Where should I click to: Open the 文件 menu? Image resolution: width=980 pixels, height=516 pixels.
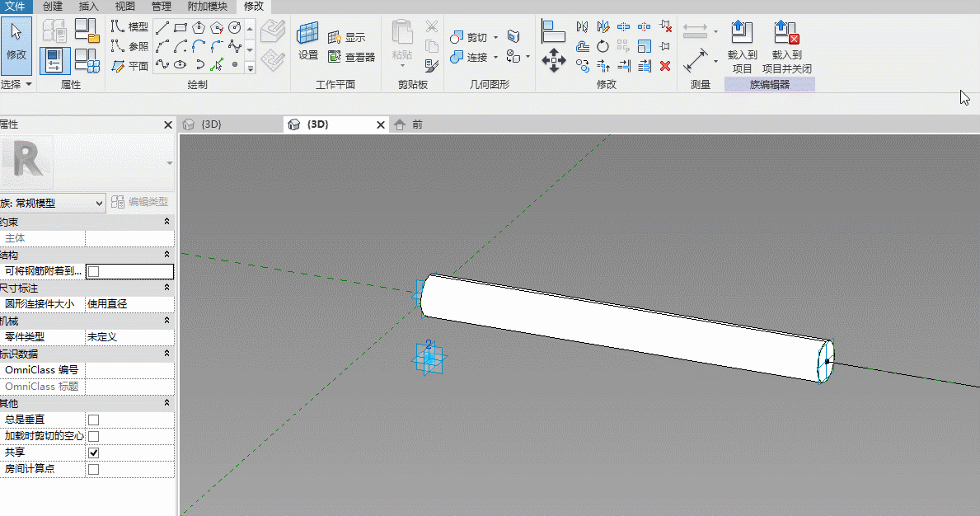click(x=15, y=7)
